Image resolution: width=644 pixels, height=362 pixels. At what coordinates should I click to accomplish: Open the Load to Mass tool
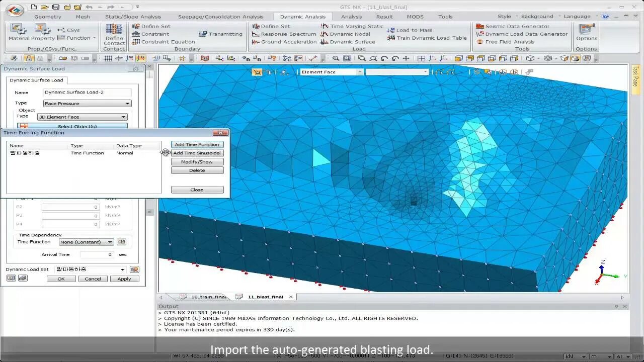[410, 30]
